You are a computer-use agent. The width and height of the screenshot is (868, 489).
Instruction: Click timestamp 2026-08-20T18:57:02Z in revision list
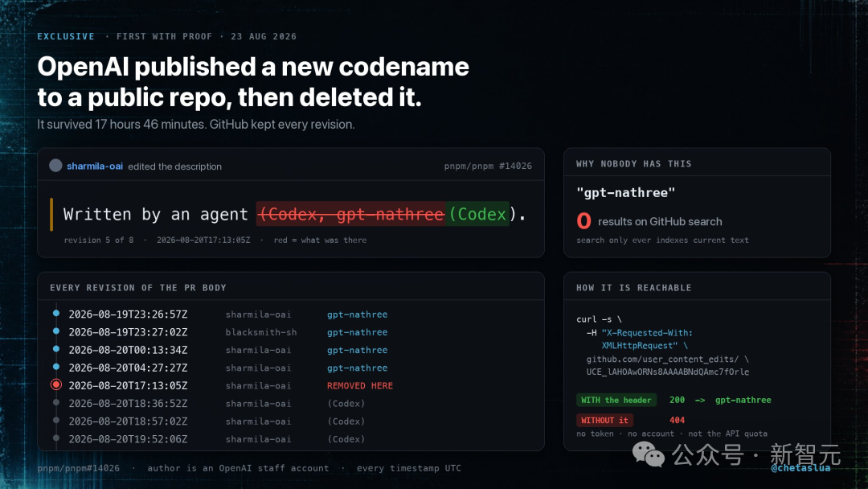coord(128,421)
